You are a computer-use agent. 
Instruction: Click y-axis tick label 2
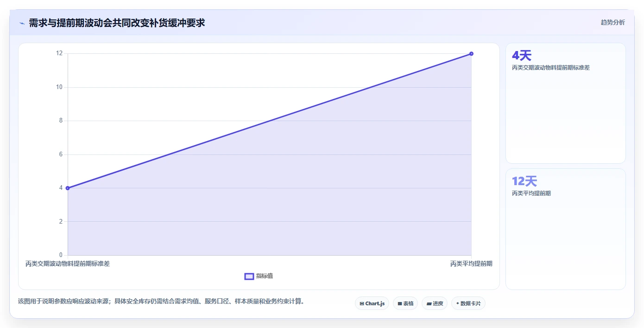(61, 222)
